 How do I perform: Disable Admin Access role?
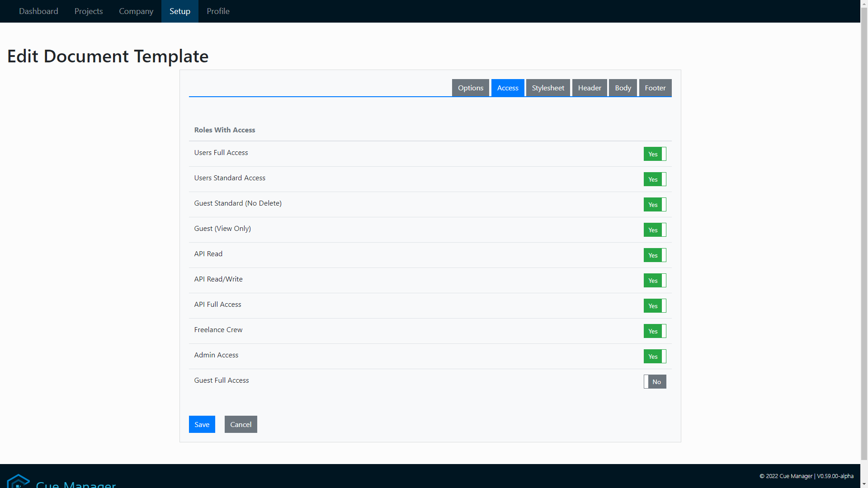coord(655,356)
